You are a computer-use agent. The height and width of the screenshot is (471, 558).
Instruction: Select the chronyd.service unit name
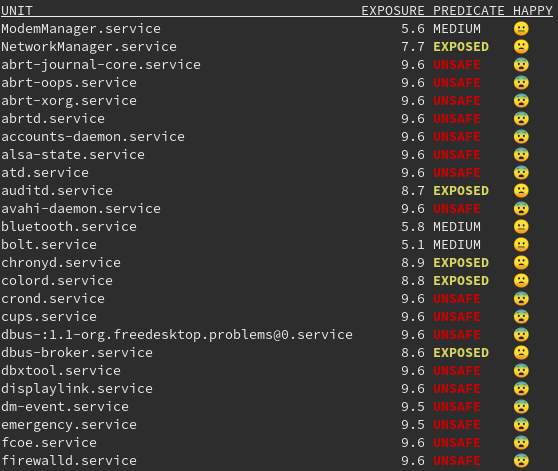click(x=61, y=263)
